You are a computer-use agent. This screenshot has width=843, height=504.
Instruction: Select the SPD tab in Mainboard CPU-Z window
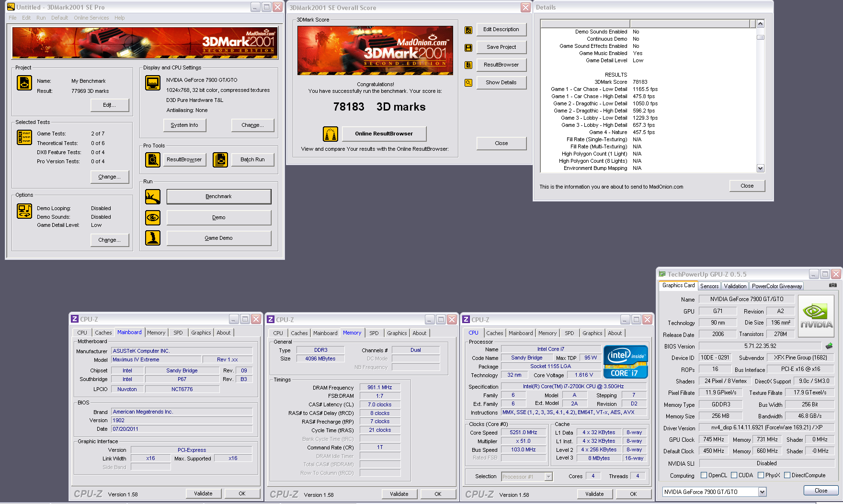(178, 333)
